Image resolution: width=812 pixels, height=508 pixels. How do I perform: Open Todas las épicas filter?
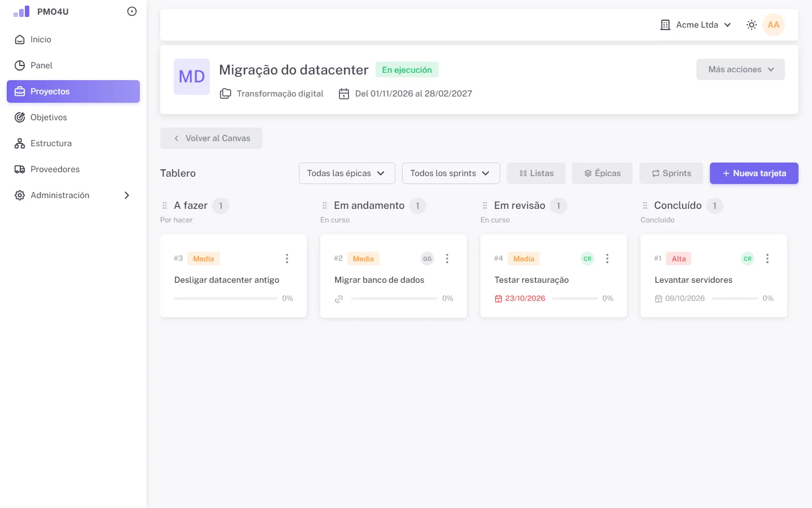coord(347,173)
